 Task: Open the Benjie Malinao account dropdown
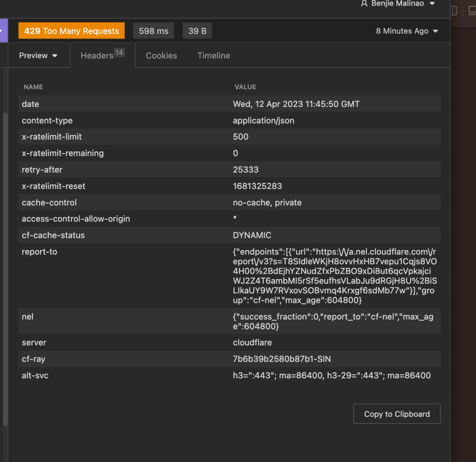click(398, 4)
